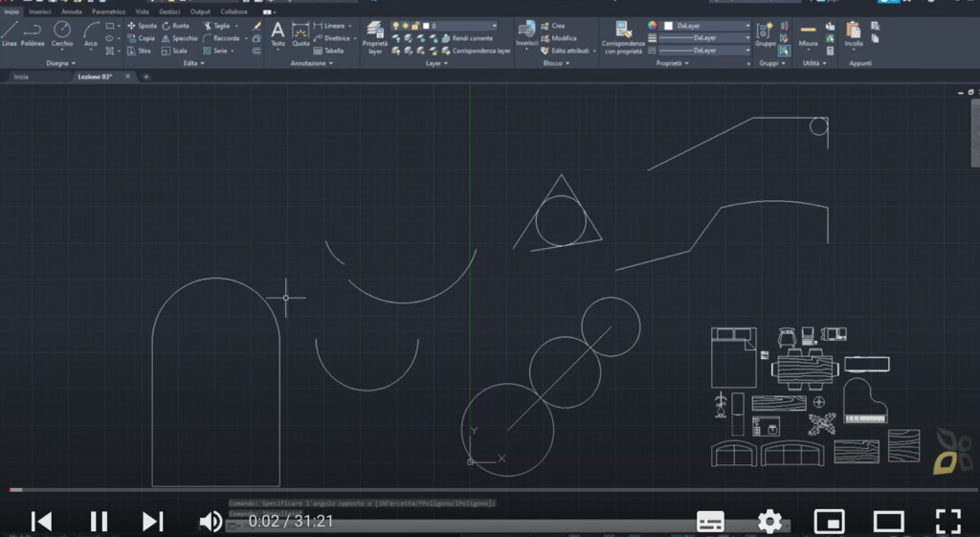The width and height of the screenshot is (980, 537).
Task: Click the Lineare dimension tool
Action: coord(329,26)
